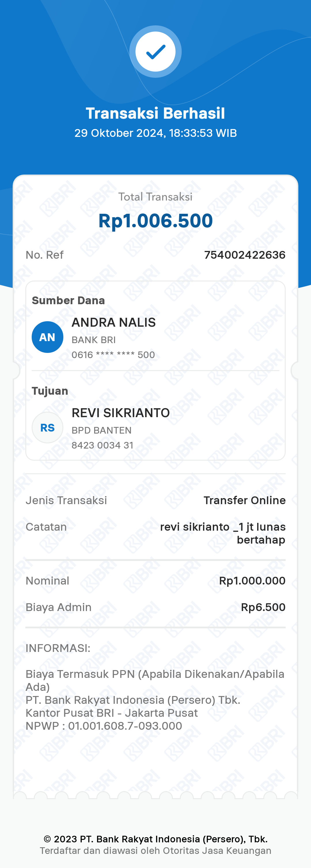311x868 pixels.
Task: Select sender name ANDRA NALIS
Action: pos(113,322)
